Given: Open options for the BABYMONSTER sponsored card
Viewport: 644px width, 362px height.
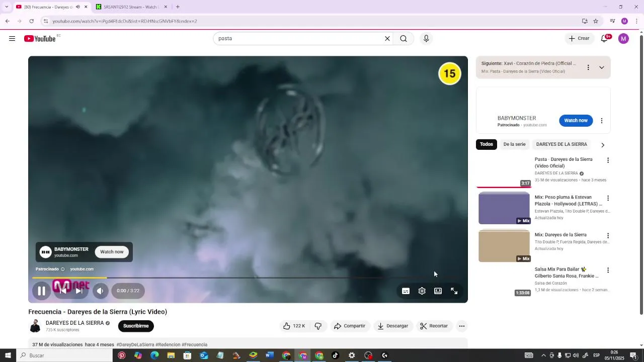Looking at the screenshot, I should [x=601, y=121].
